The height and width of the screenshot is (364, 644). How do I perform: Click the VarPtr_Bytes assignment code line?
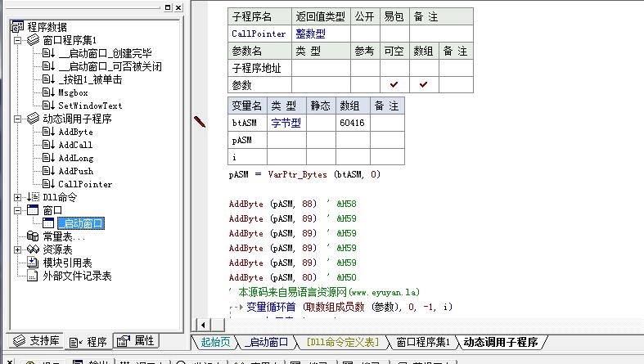[x=304, y=174]
